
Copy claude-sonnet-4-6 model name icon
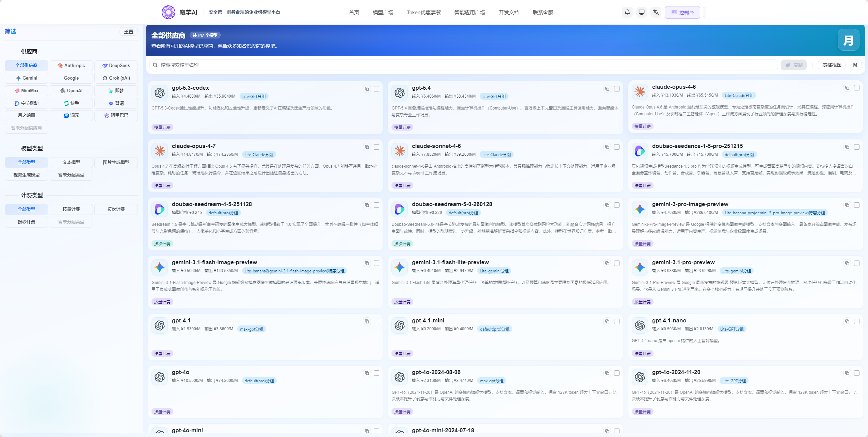(x=607, y=147)
